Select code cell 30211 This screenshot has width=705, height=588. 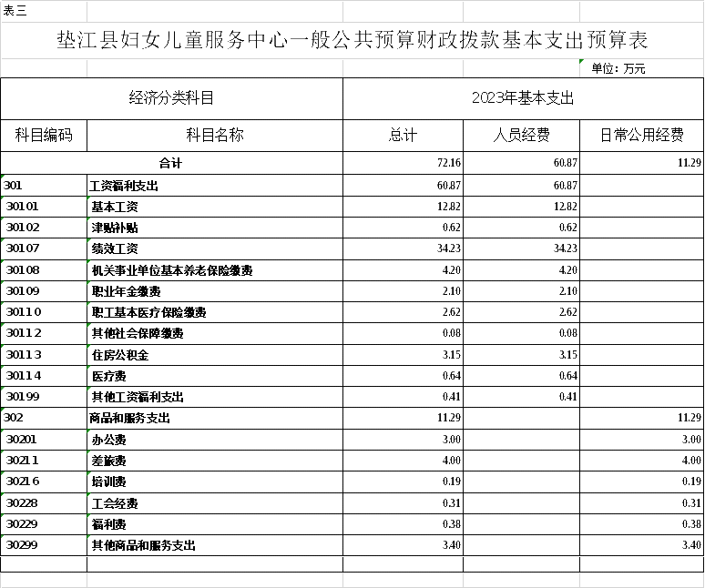(x=44, y=461)
